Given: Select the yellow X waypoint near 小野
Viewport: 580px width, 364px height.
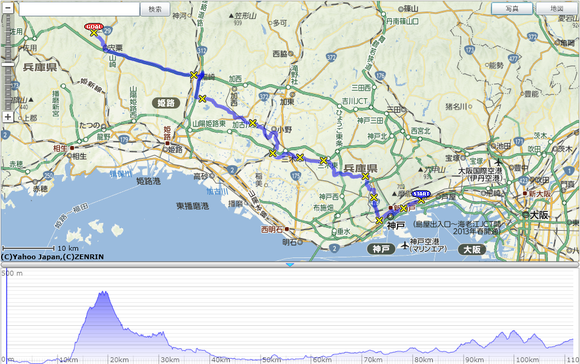Looking at the screenshot, I should coord(253,123).
